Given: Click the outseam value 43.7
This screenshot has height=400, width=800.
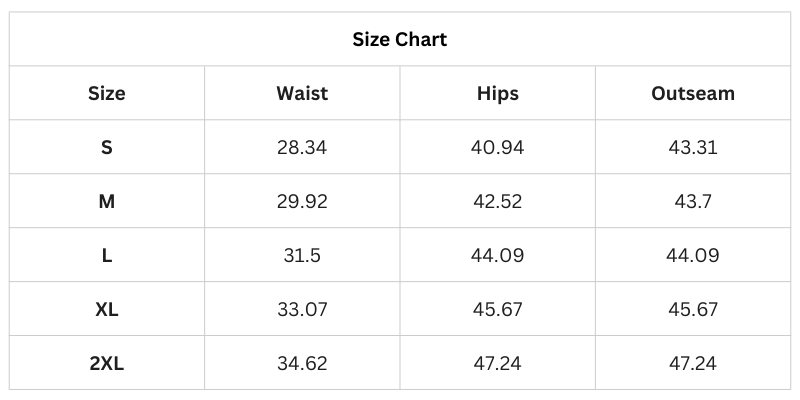Looking at the screenshot, I should click(693, 202).
